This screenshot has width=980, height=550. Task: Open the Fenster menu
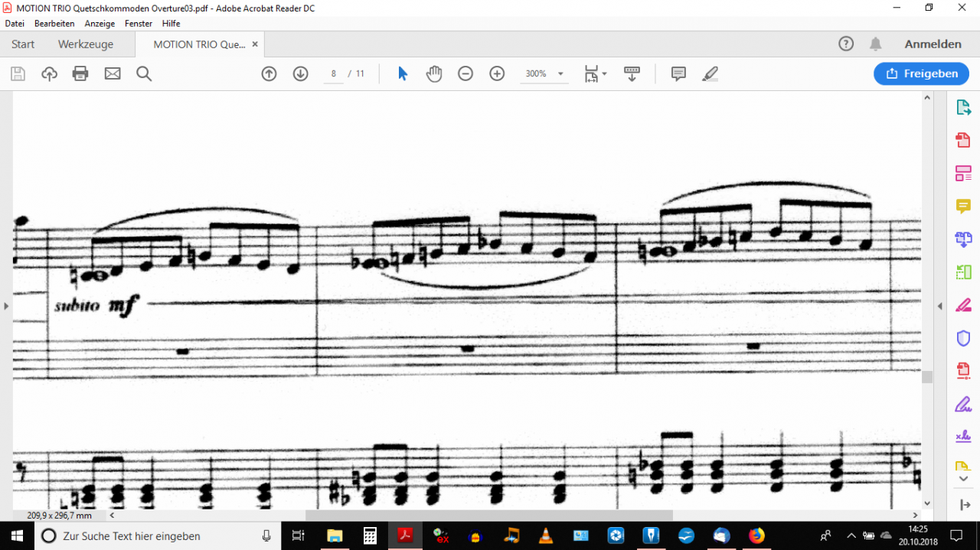pyautogui.click(x=139, y=24)
